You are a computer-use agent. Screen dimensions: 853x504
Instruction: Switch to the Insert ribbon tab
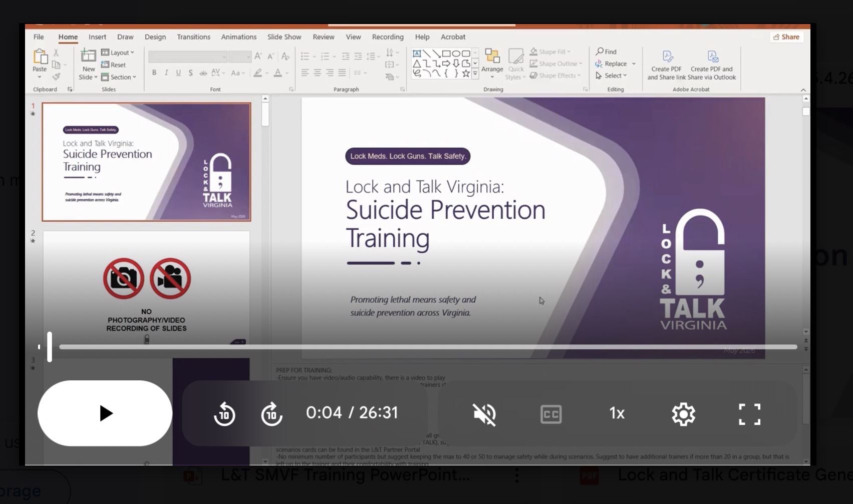97,37
